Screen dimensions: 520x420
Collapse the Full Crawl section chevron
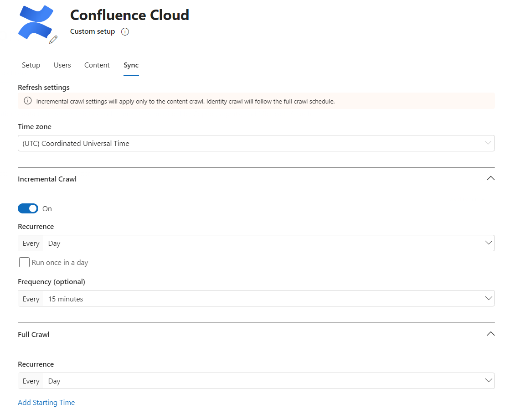pos(490,334)
